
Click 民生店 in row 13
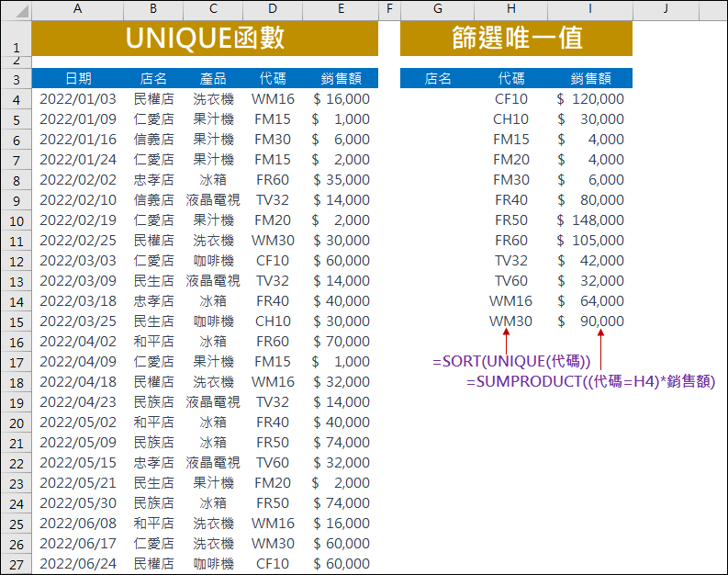coord(153,281)
